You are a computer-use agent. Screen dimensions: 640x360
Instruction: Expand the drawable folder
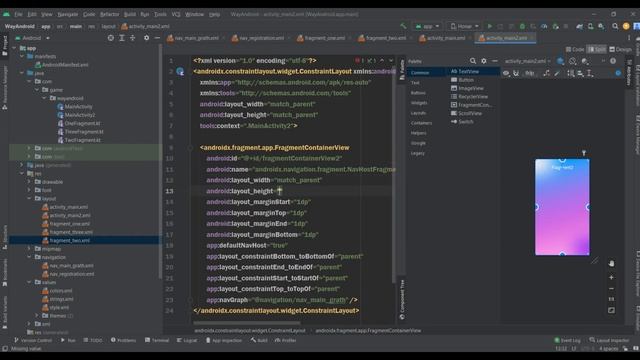coord(29,182)
